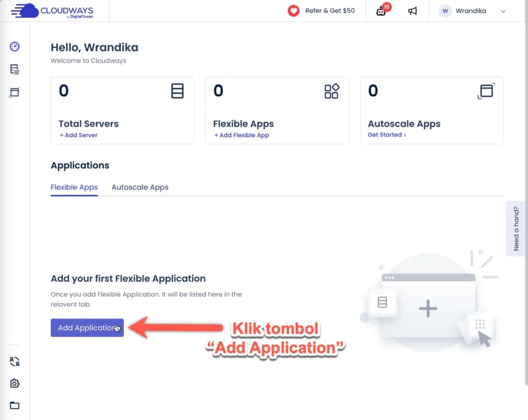Click the Total Servers card icon
This screenshot has width=528, height=420.
177,91
